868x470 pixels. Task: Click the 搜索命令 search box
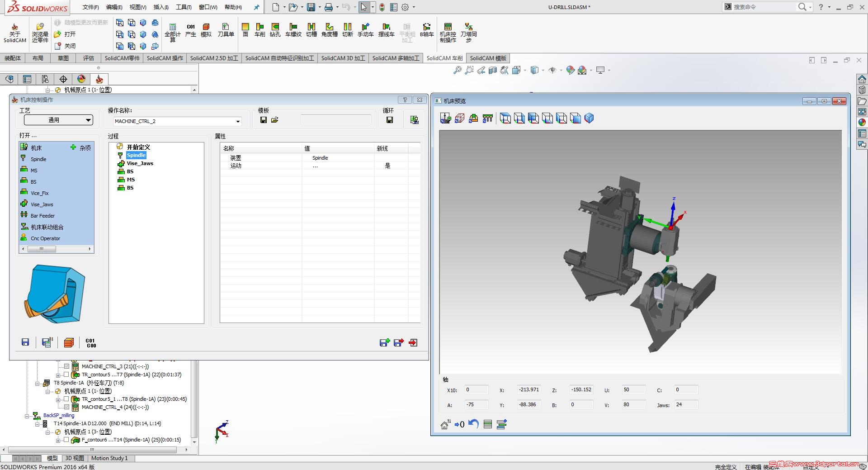point(763,7)
